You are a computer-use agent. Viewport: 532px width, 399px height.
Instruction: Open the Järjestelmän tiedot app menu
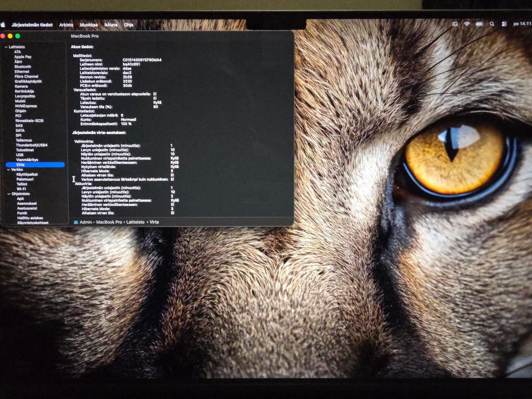click(x=32, y=25)
